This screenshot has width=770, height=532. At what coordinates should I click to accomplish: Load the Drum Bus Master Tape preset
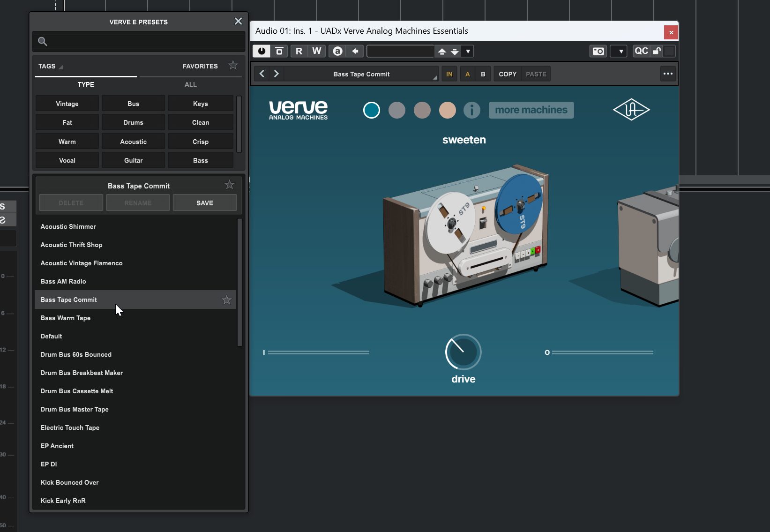click(135, 409)
